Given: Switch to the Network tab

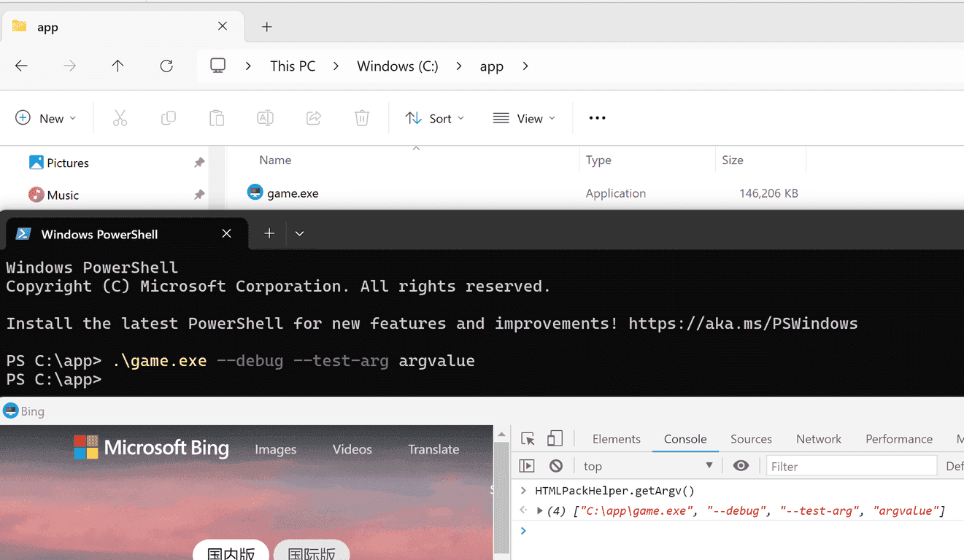Looking at the screenshot, I should (818, 439).
